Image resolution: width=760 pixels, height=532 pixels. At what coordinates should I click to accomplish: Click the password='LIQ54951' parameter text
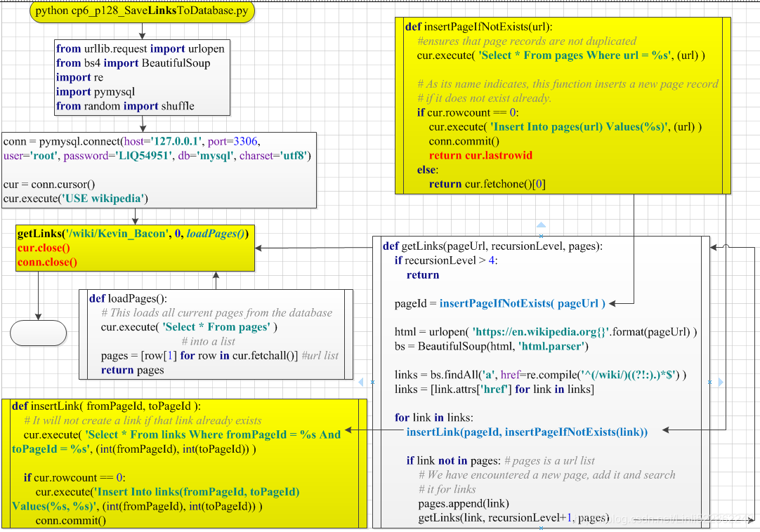point(118,156)
